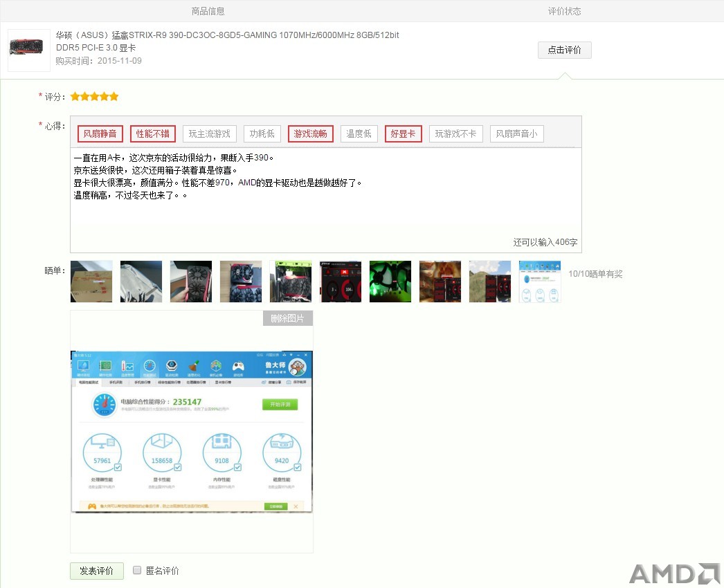Screen dimensions: 724x588
Task: Select the 风扇声音小 tag
Action: pos(516,134)
